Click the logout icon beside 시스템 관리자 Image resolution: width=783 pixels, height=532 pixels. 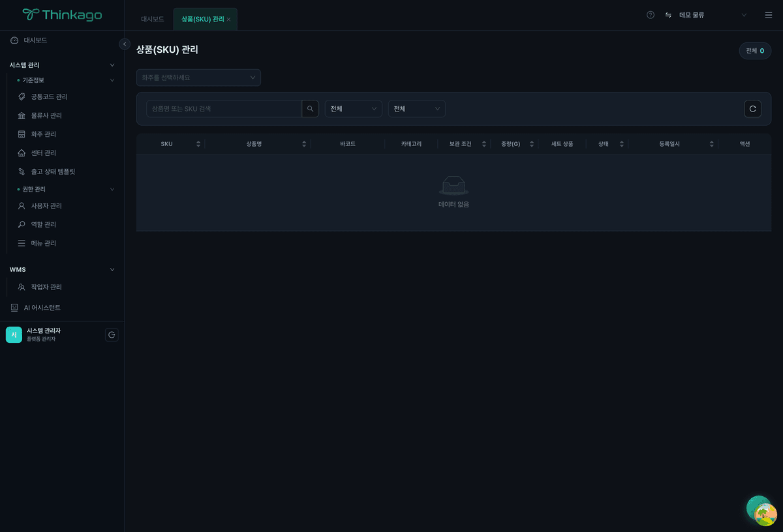pyautogui.click(x=112, y=335)
